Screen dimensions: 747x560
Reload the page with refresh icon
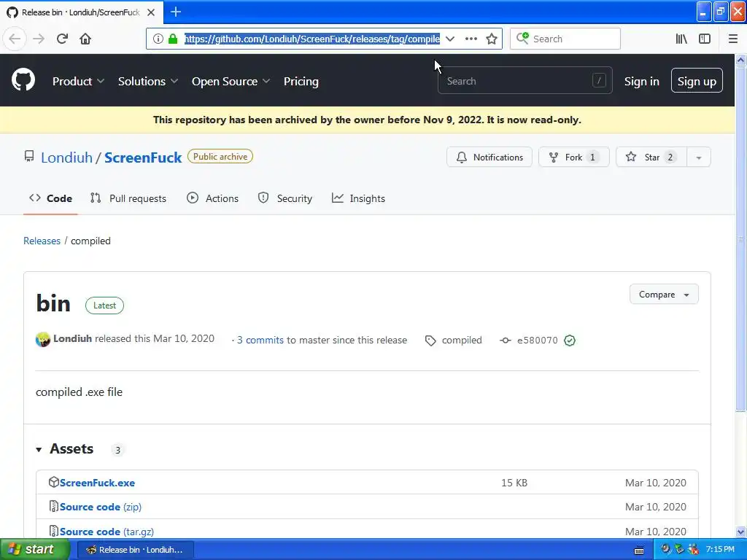62,39
